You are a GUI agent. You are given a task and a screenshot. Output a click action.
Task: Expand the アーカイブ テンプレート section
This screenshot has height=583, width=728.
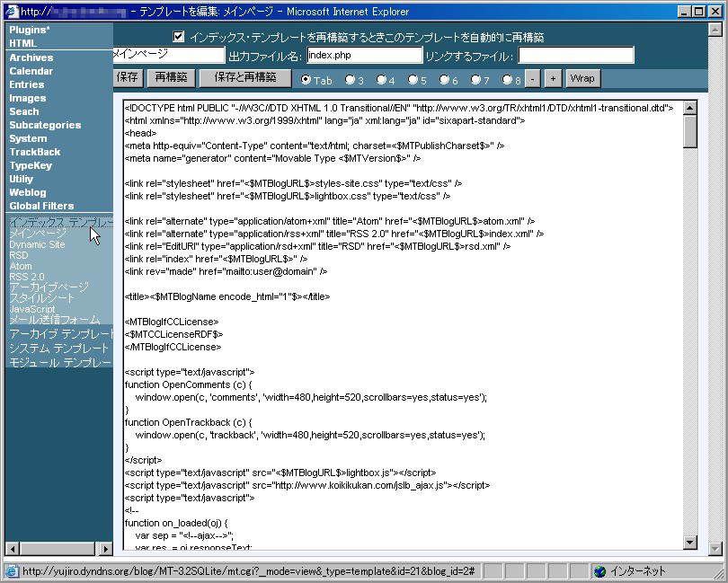[61, 334]
